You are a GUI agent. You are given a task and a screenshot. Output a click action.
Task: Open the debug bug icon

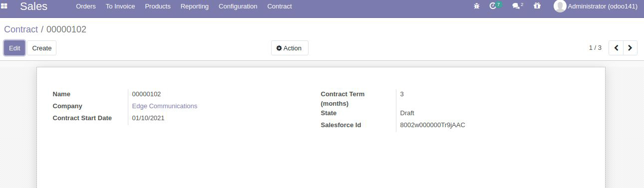point(476,6)
